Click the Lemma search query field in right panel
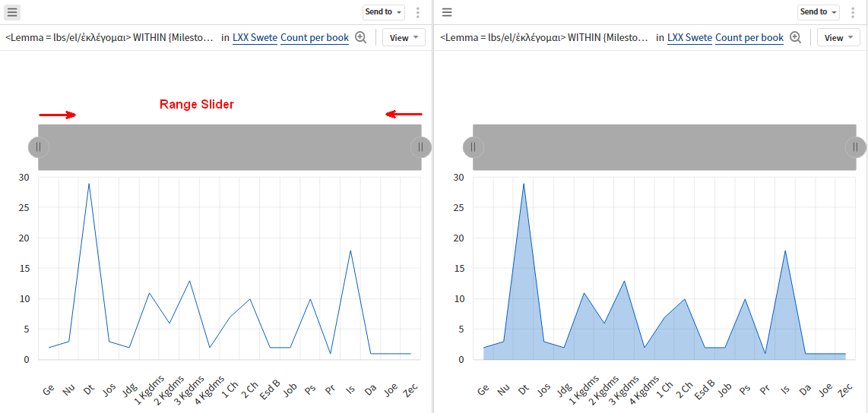Viewport: 868px width, 413px height. coord(544,38)
